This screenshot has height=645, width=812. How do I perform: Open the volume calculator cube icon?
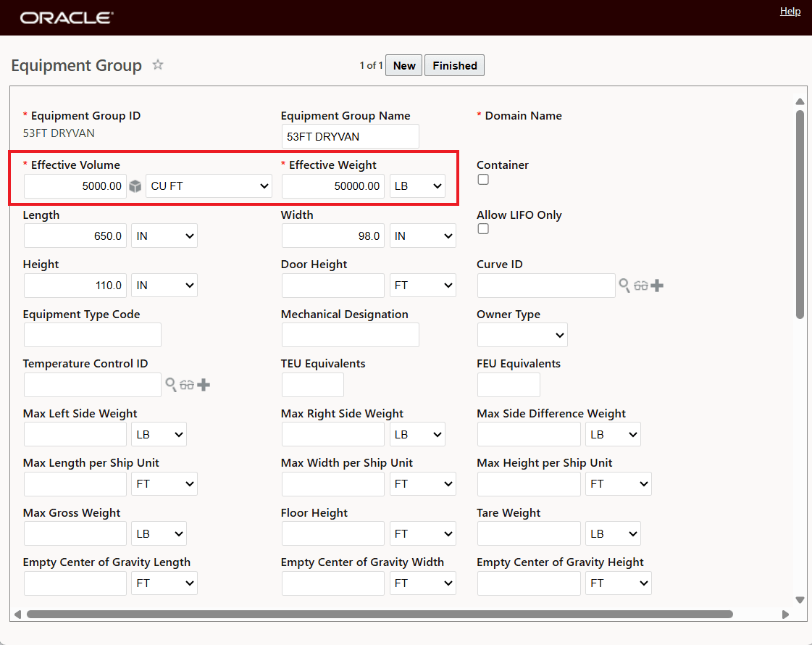click(x=135, y=186)
